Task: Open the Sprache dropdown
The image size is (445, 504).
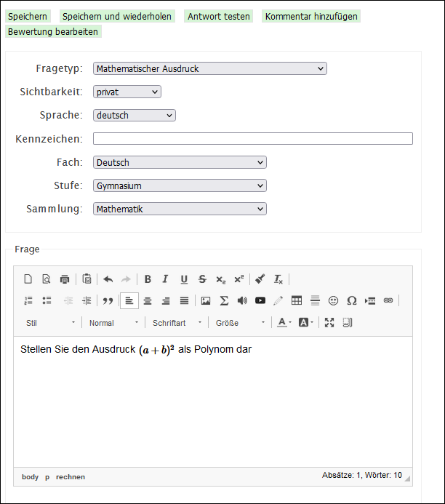Action: pos(135,116)
